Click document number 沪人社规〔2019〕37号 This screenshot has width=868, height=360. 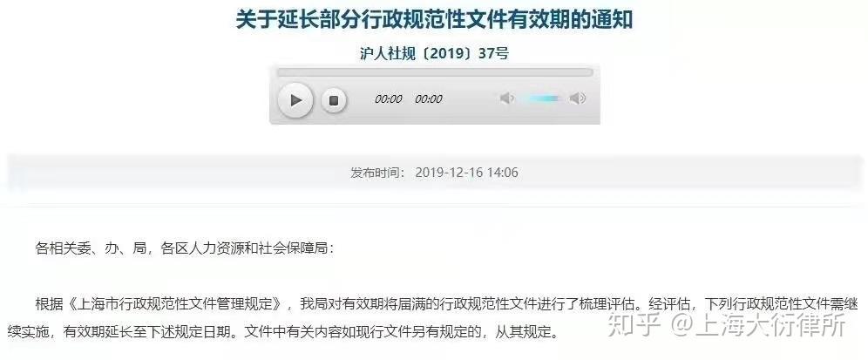click(x=435, y=53)
